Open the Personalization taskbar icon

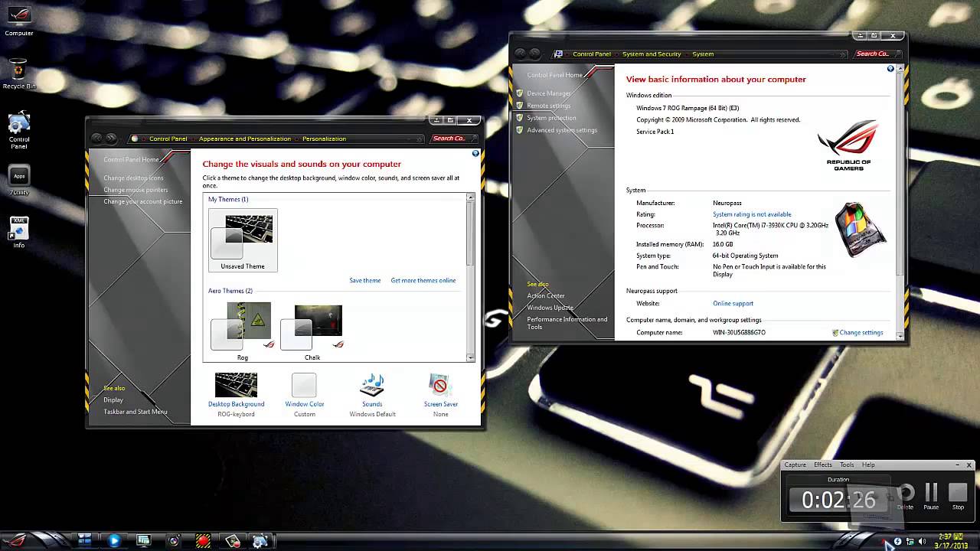tap(233, 541)
